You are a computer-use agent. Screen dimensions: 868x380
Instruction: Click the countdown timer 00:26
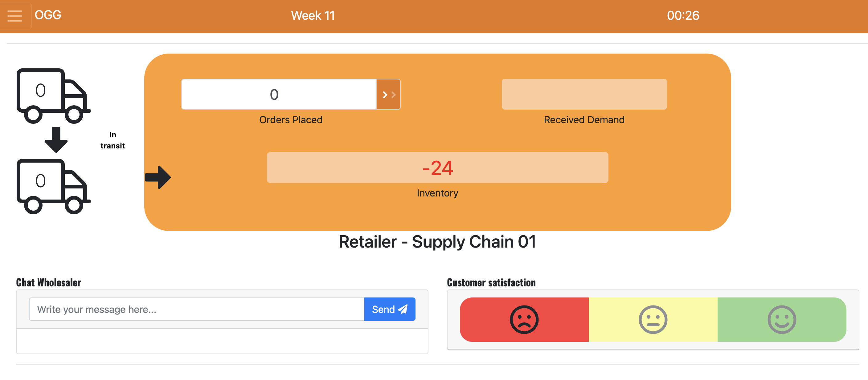pyautogui.click(x=683, y=15)
